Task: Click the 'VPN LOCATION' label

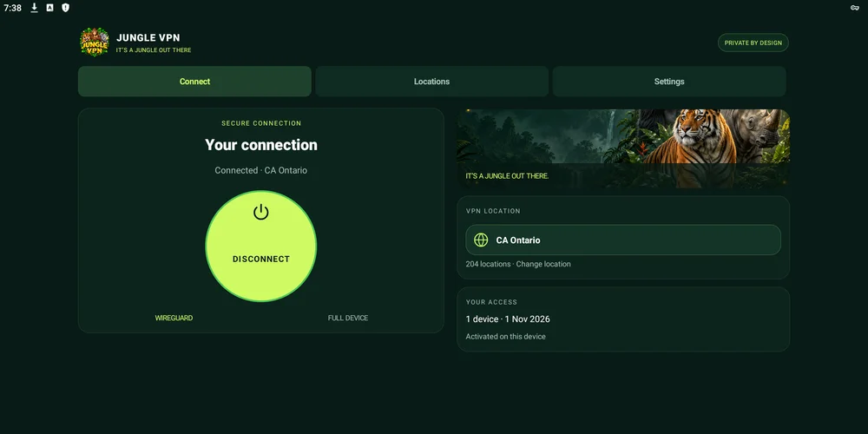Action: pos(493,211)
